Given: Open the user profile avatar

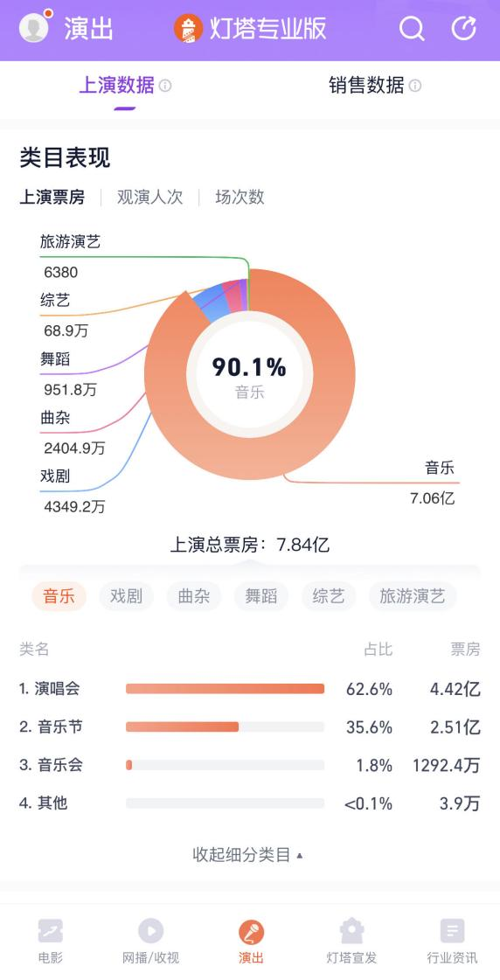Looking at the screenshot, I should pos(34,27).
